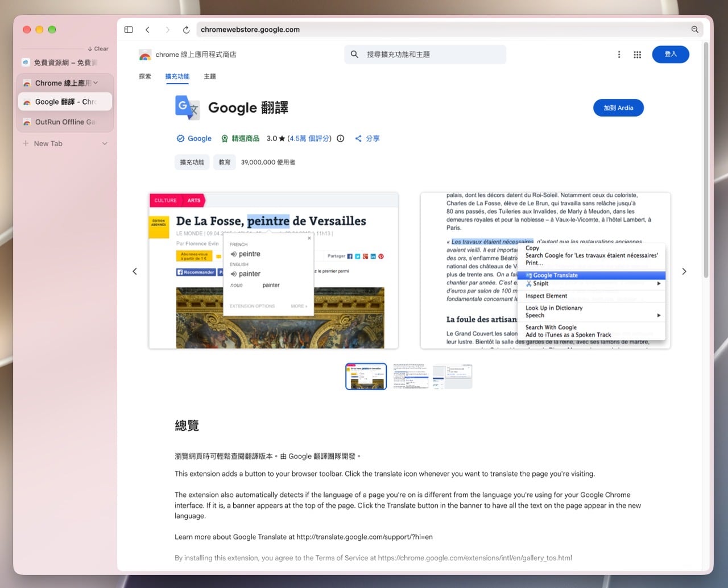
Task: Select the second screenshot thumbnail
Action: [409, 376]
